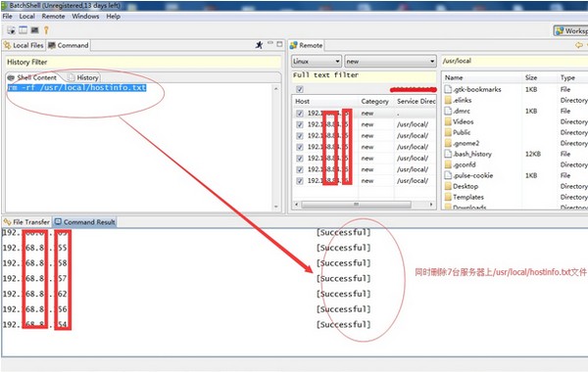This screenshot has width=588, height=372.
Task: Click the History Filter input field
Action: click(142, 62)
